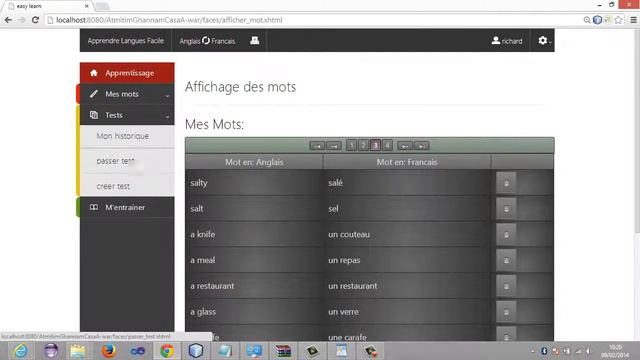Image resolution: width=640 pixels, height=360 pixels.
Task: Delete the a meal word row
Action: click(x=506, y=260)
